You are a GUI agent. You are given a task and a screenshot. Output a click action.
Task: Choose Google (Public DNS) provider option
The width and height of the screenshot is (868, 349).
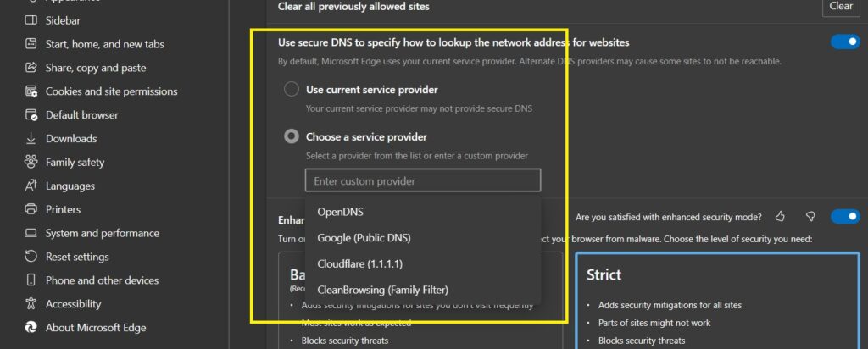364,238
